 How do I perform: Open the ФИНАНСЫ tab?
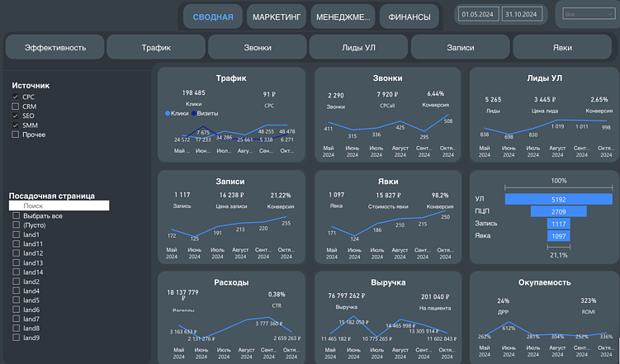pos(409,17)
